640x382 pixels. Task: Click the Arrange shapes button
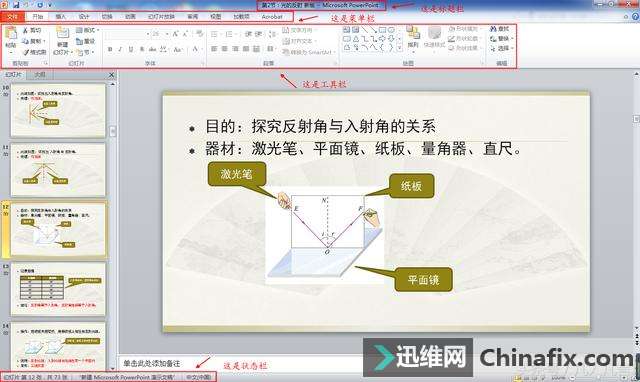click(x=413, y=38)
